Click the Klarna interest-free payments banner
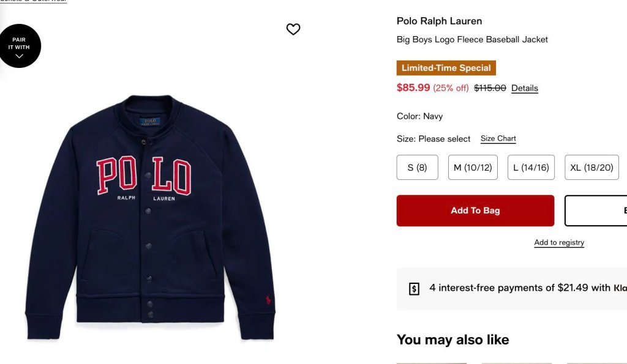The height and width of the screenshot is (364, 627). pos(512,289)
